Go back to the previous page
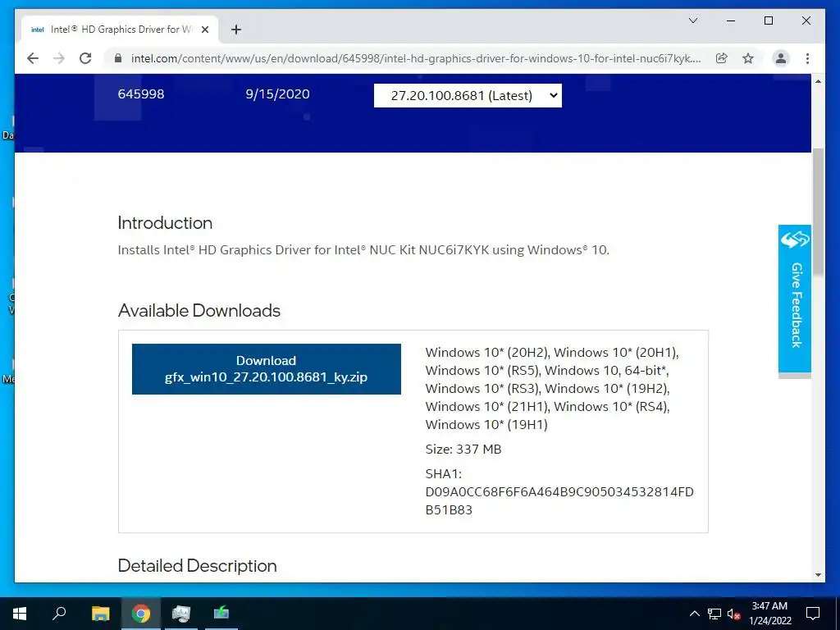840x630 pixels. pyautogui.click(x=33, y=58)
